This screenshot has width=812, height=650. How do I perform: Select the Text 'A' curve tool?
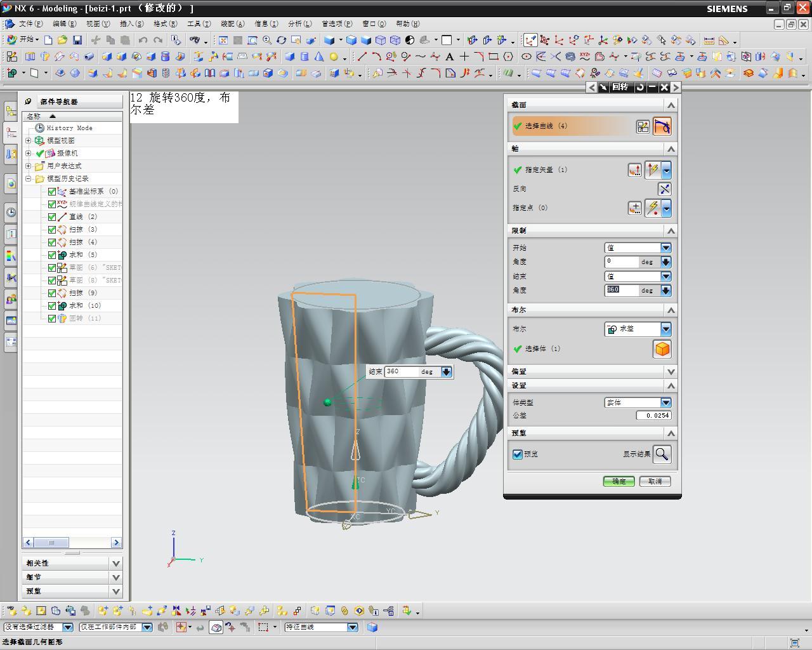[x=450, y=56]
